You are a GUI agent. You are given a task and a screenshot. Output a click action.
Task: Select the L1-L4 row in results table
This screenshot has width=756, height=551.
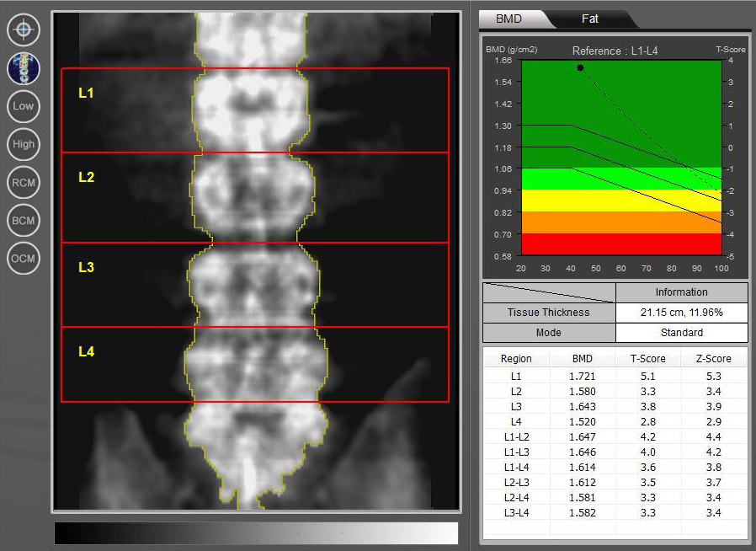click(615, 467)
